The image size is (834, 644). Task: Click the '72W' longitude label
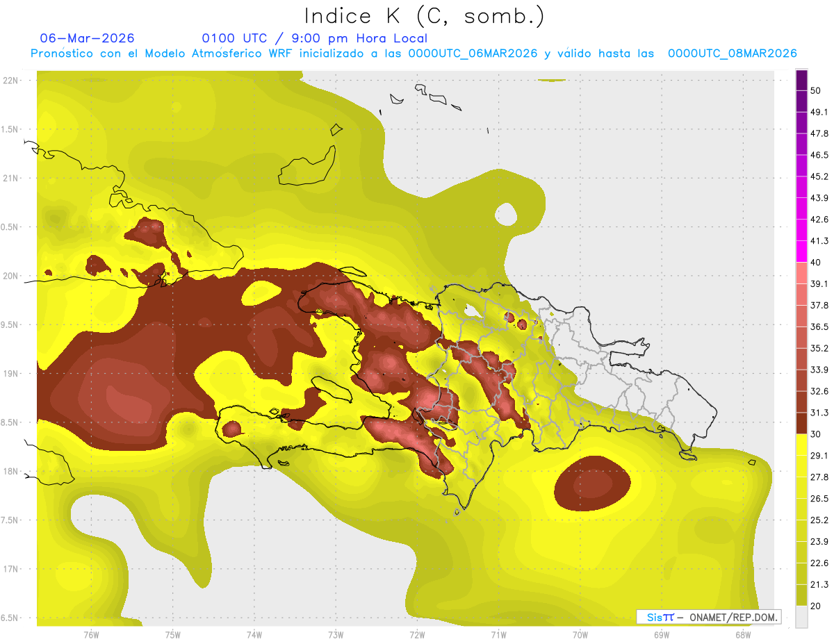coord(417,635)
